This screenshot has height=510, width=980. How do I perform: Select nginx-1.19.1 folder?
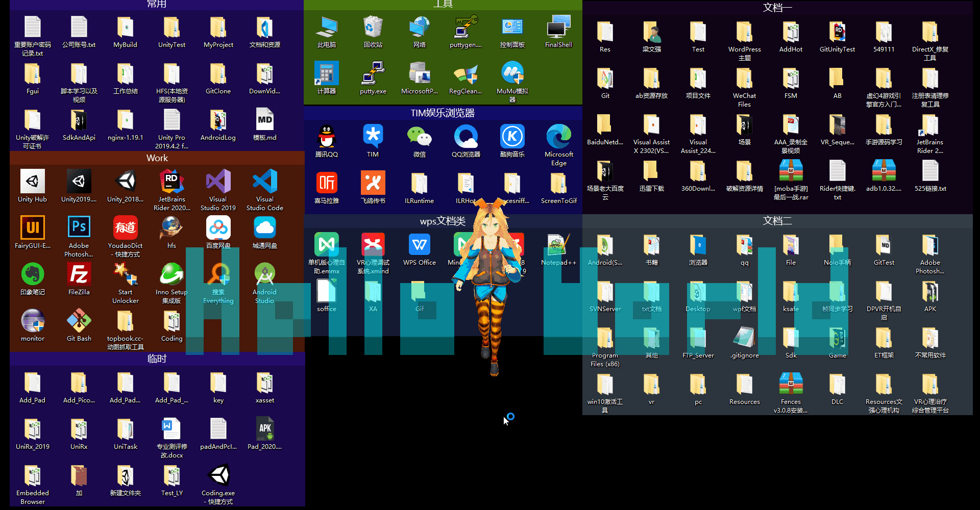pos(125,124)
